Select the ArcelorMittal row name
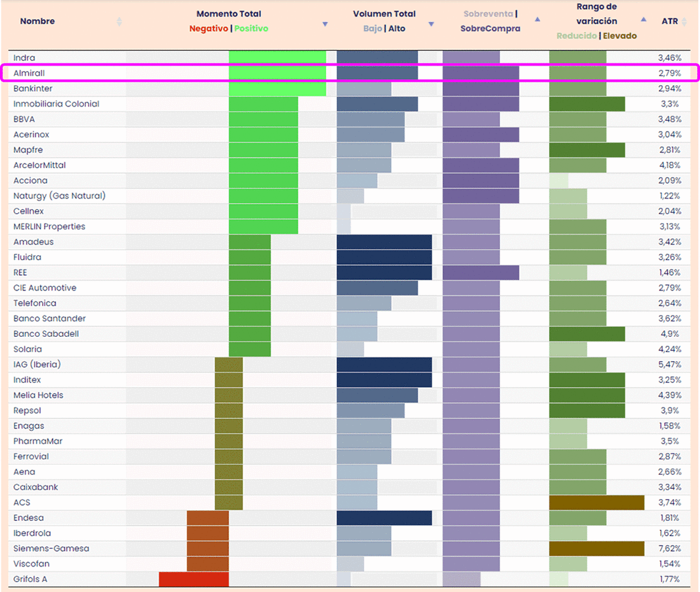Image resolution: width=700 pixels, height=592 pixels. 39,165
